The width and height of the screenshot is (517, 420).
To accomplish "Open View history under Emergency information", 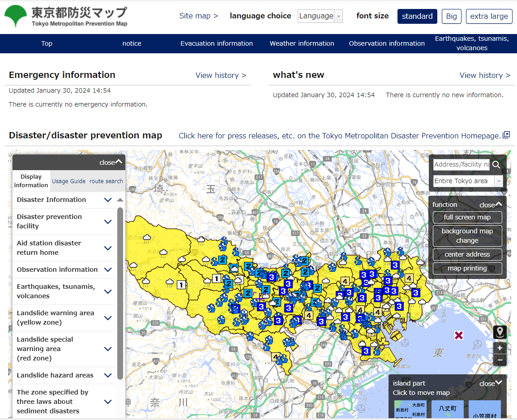I will [221, 75].
